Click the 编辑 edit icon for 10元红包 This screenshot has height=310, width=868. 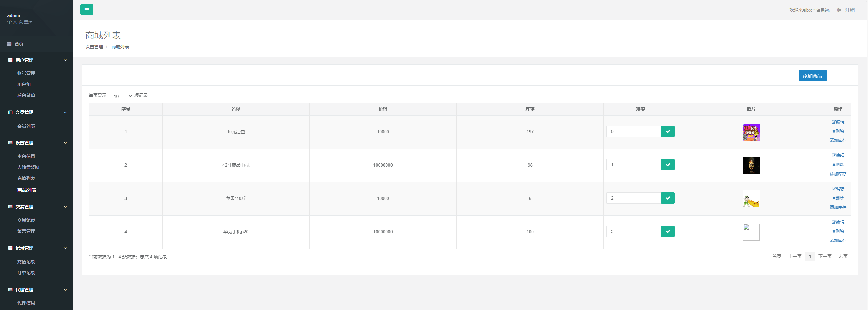click(x=834, y=122)
